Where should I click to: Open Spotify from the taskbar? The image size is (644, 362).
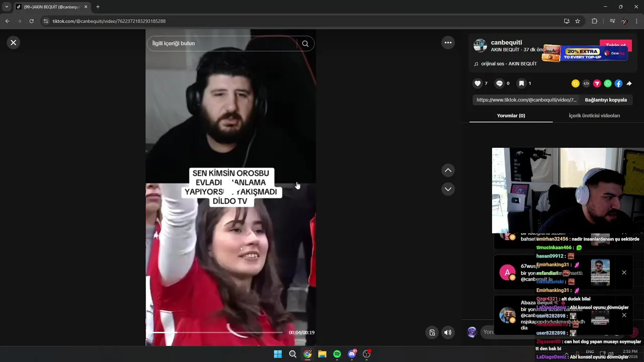point(337,354)
